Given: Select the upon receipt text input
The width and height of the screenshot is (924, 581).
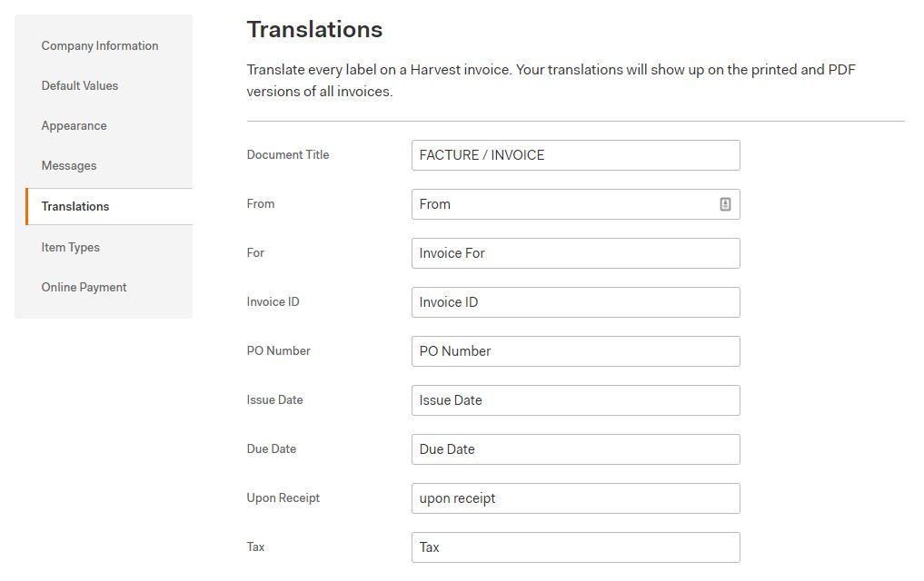Looking at the screenshot, I should [575, 498].
